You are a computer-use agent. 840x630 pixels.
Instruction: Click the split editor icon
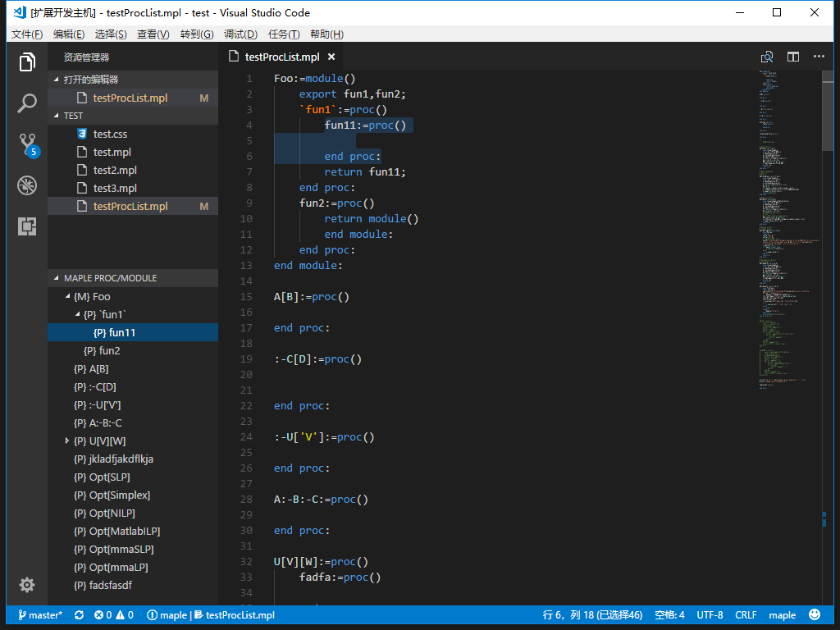tap(793, 57)
